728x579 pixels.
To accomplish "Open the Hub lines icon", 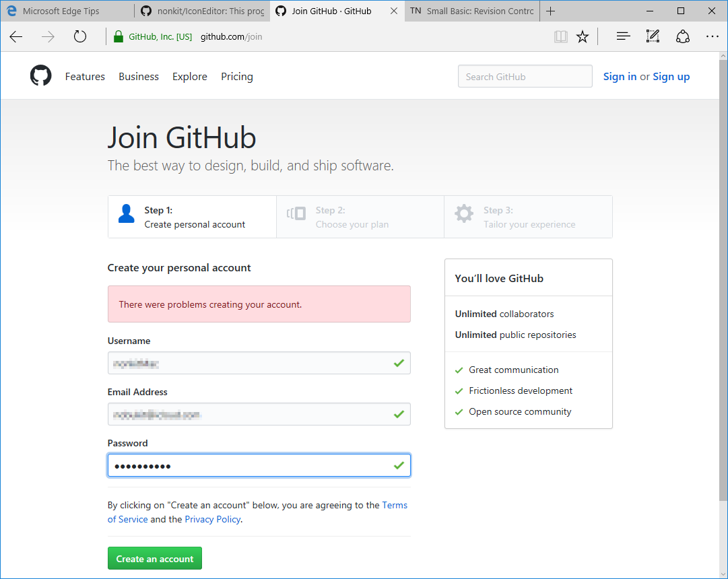I will [623, 36].
